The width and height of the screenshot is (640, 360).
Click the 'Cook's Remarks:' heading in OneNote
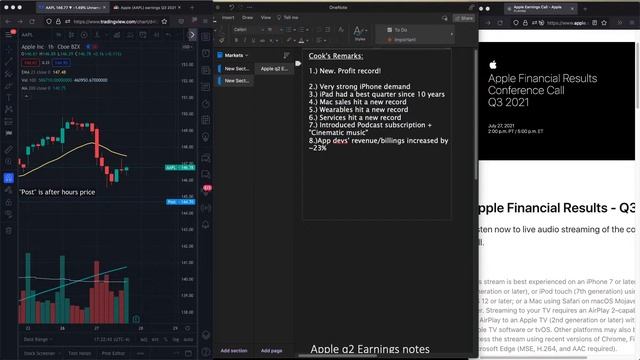tap(336, 56)
